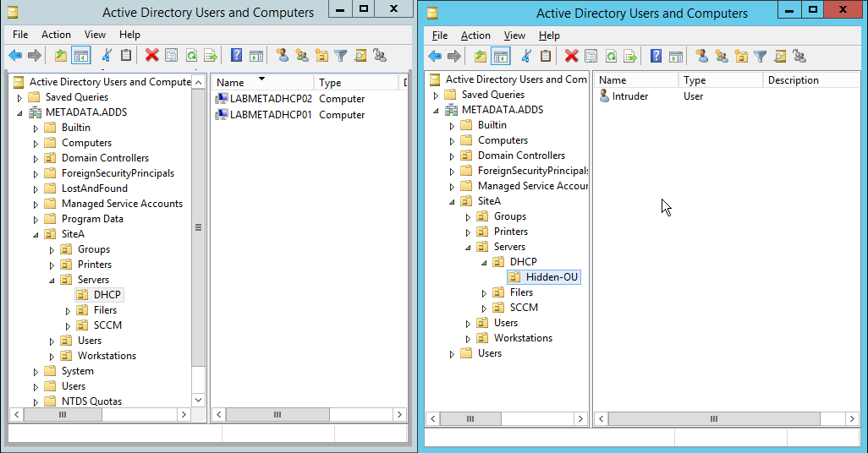868x453 pixels.
Task: Click the Find Objects icon in the right window
Action: pos(780,56)
